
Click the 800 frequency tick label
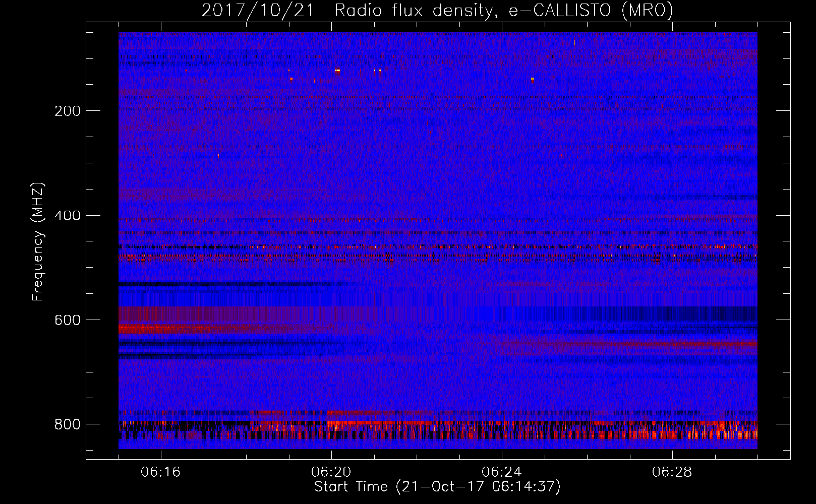point(68,425)
